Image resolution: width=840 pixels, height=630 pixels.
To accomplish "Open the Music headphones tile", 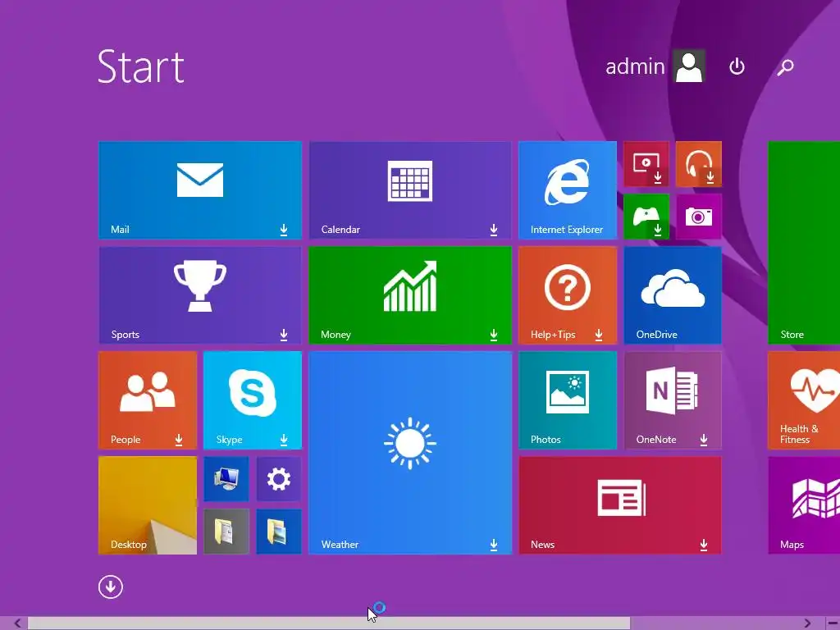I will (x=699, y=164).
